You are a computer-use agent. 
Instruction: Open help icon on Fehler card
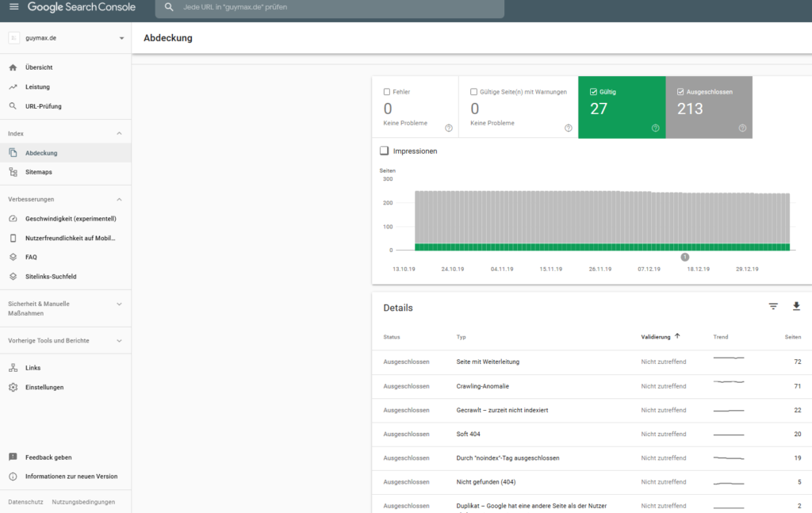tap(449, 128)
